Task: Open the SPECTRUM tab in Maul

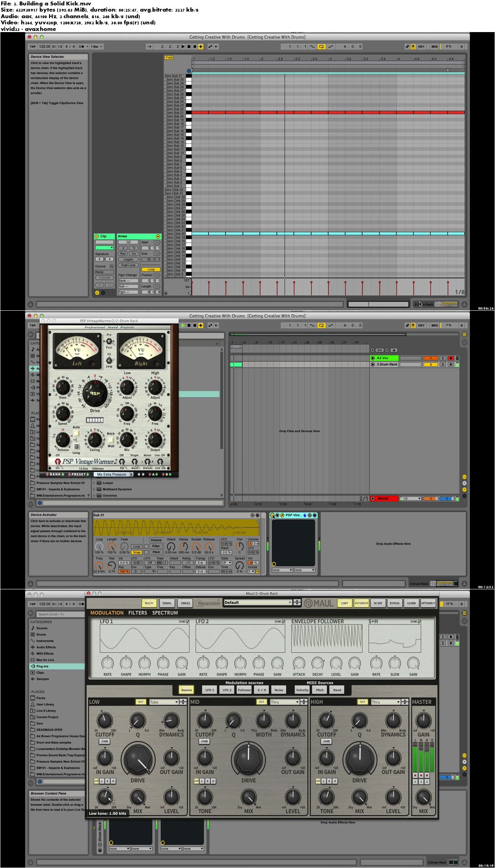Action: point(165,613)
